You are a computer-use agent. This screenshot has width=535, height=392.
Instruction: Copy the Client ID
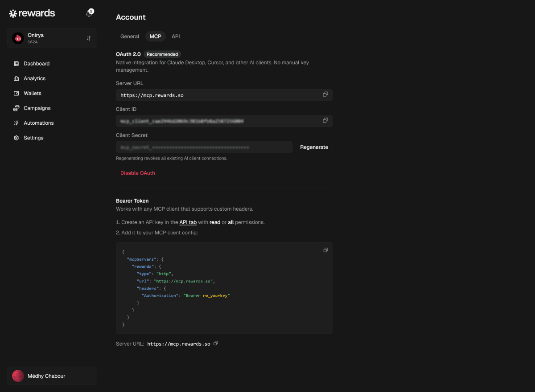325,120
